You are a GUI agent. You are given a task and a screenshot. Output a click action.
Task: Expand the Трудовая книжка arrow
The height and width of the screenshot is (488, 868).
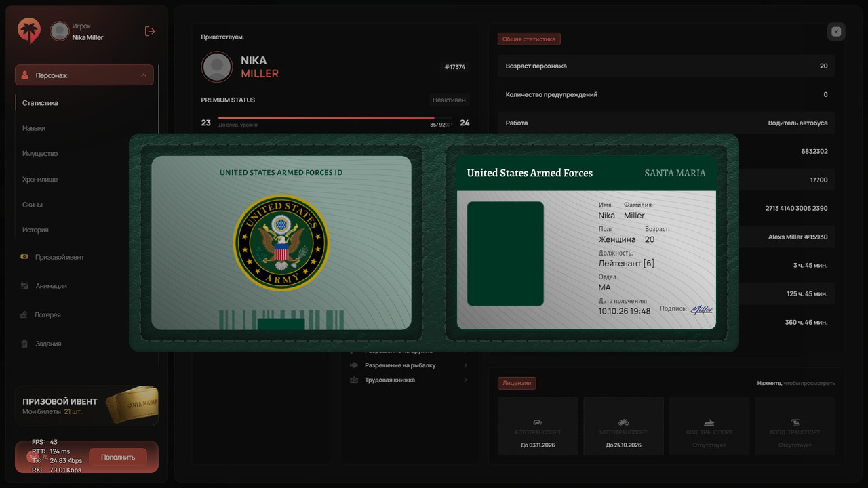pyautogui.click(x=465, y=380)
